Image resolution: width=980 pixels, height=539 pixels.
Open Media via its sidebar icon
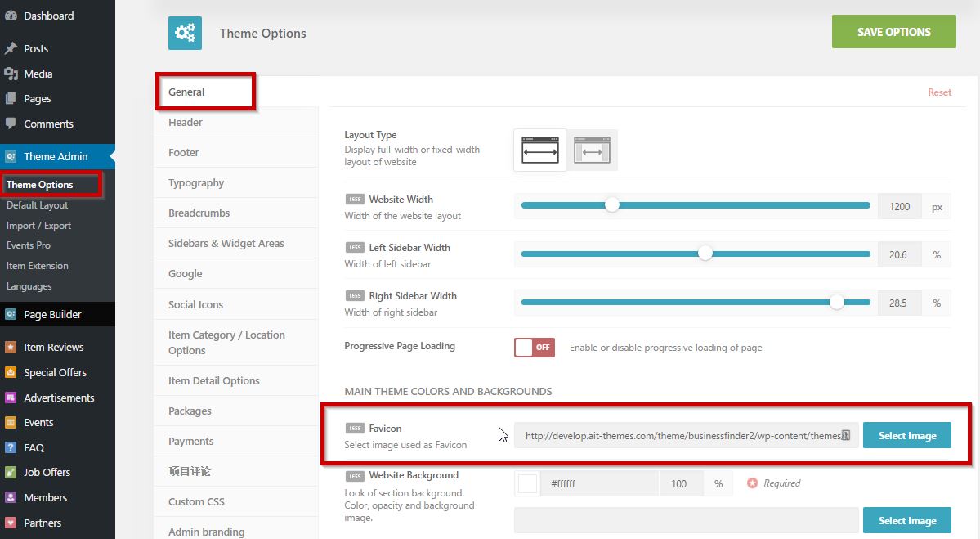tap(11, 74)
